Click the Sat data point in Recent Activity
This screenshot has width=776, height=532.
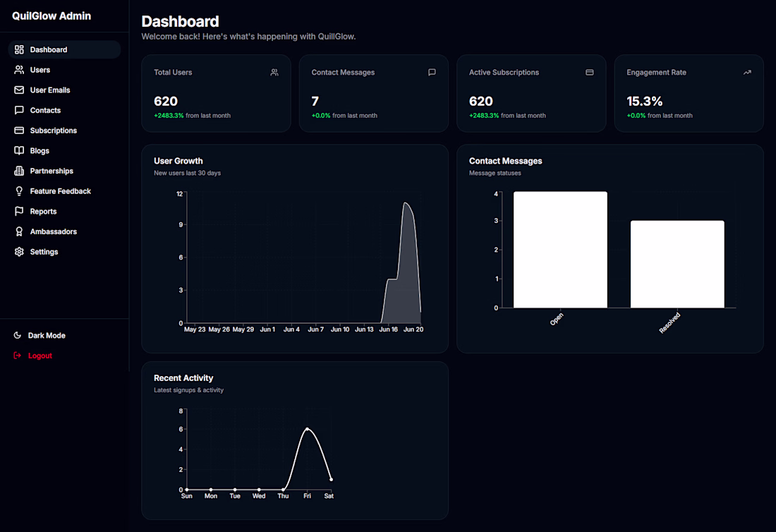(331, 480)
